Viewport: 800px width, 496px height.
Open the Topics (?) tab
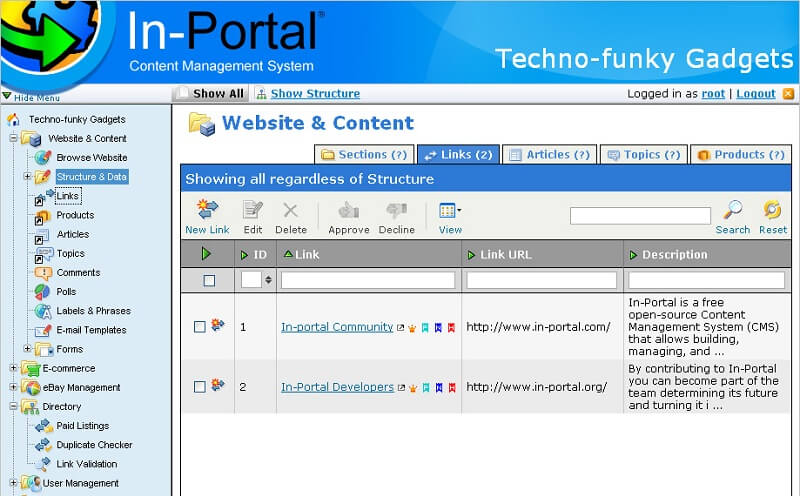pos(644,155)
